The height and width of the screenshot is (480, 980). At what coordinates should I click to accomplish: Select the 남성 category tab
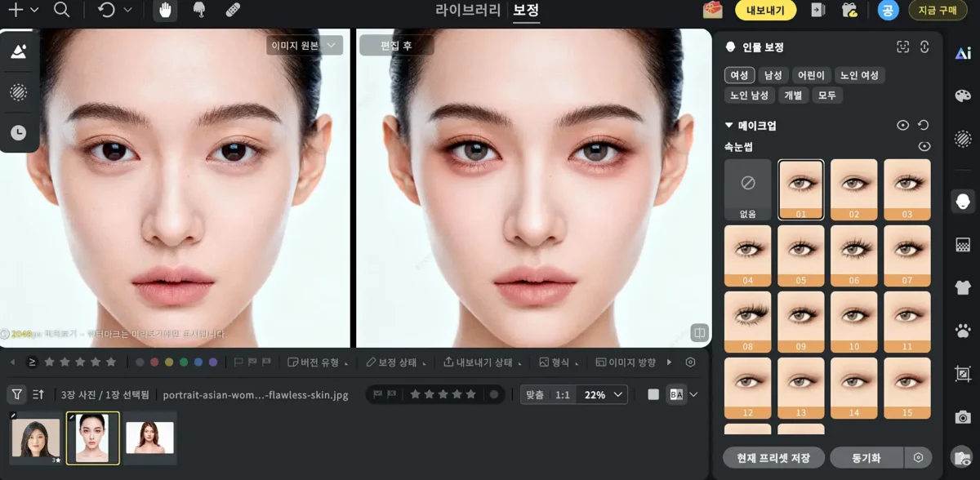773,75
